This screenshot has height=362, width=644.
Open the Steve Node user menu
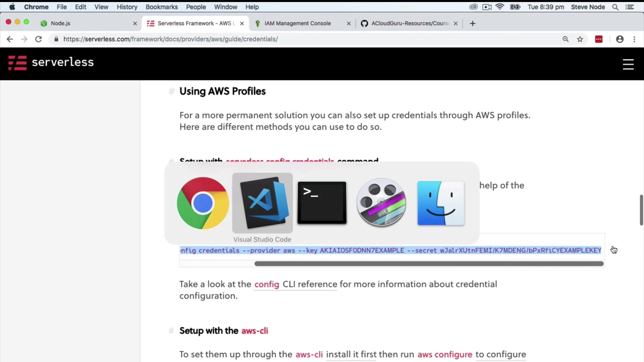point(588,7)
